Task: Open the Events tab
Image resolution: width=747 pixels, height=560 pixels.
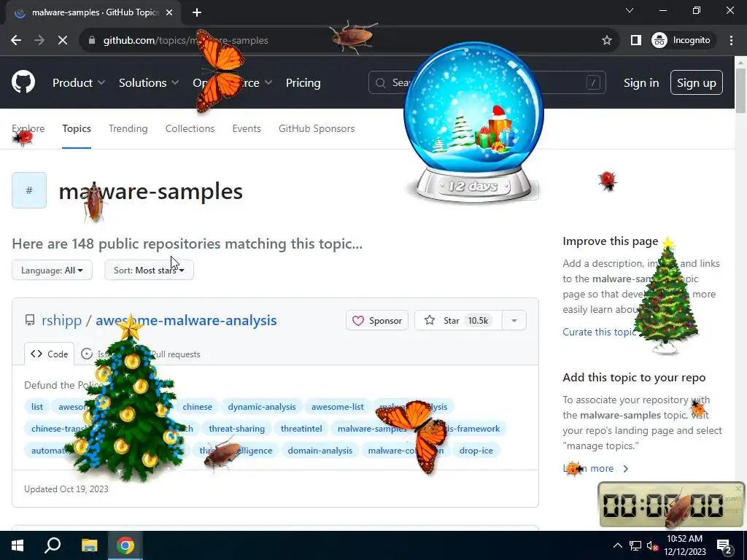Action: 247,128
